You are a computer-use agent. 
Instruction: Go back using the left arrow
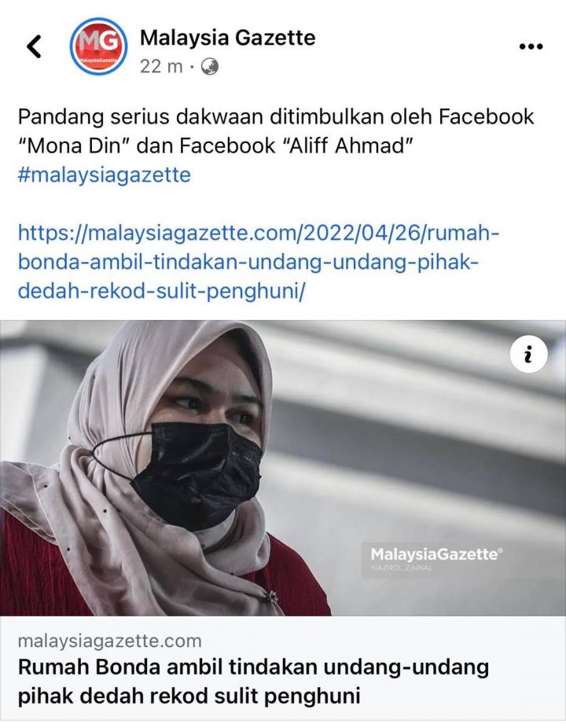pyautogui.click(x=34, y=46)
